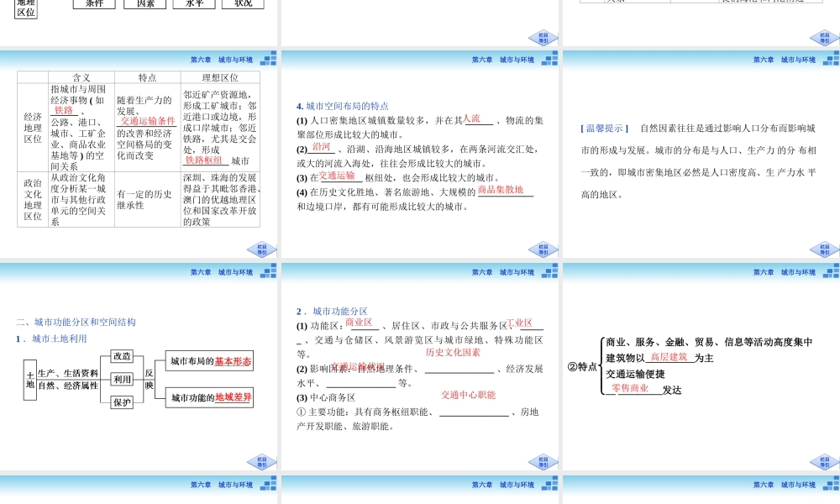Click red answer 交通运输条件 in table

148,122
